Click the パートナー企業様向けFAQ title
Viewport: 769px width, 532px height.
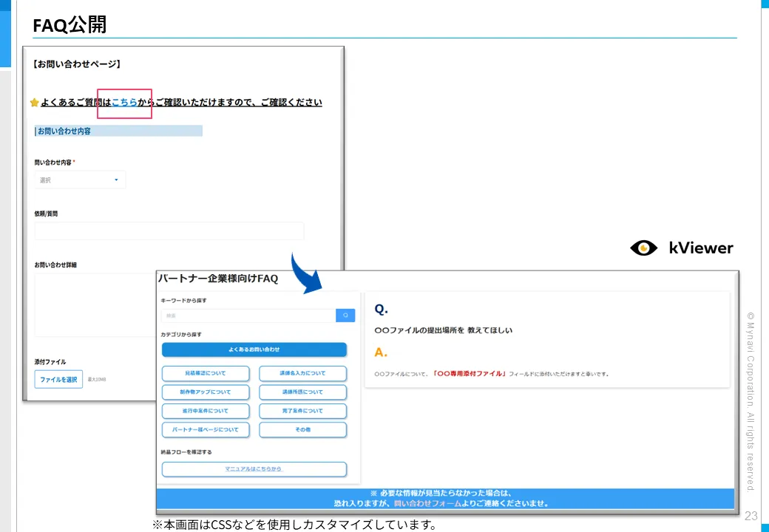click(x=217, y=279)
